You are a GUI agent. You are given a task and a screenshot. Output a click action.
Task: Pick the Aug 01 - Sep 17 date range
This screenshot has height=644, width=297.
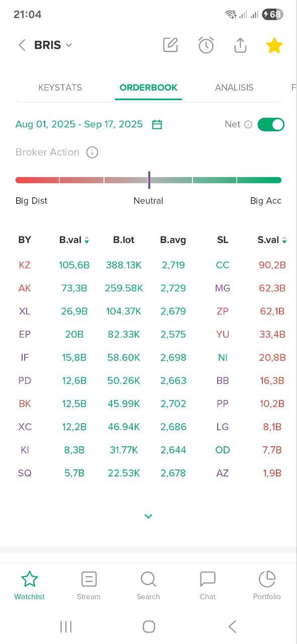[x=79, y=124]
